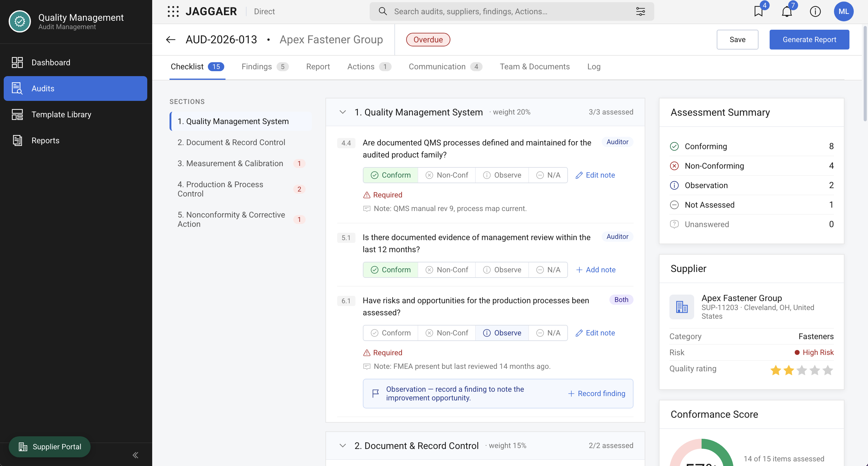This screenshot has height=466, width=868.
Task: Click the plus icon for question 5.1 note
Action: point(579,270)
